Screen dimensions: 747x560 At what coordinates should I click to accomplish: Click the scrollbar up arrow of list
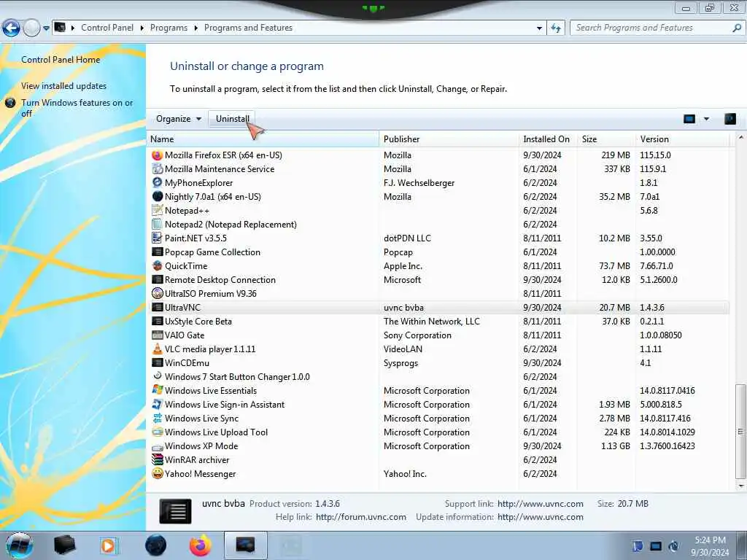pos(740,138)
